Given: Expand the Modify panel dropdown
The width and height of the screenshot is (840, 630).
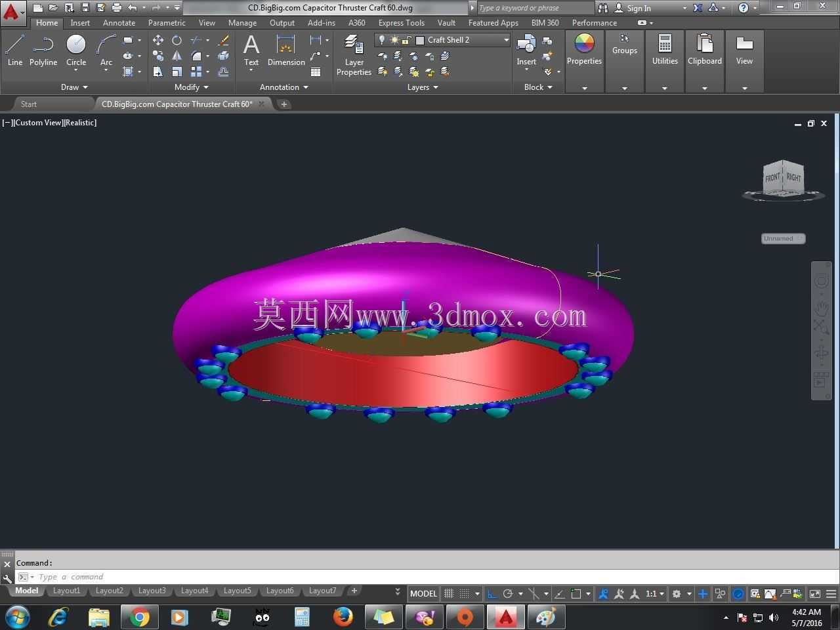Looking at the screenshot, I should pos(191,87).
